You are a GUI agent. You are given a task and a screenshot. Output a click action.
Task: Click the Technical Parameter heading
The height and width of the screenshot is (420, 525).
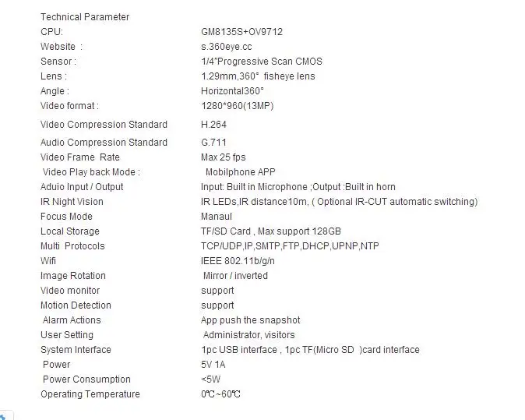coord(85,17)
